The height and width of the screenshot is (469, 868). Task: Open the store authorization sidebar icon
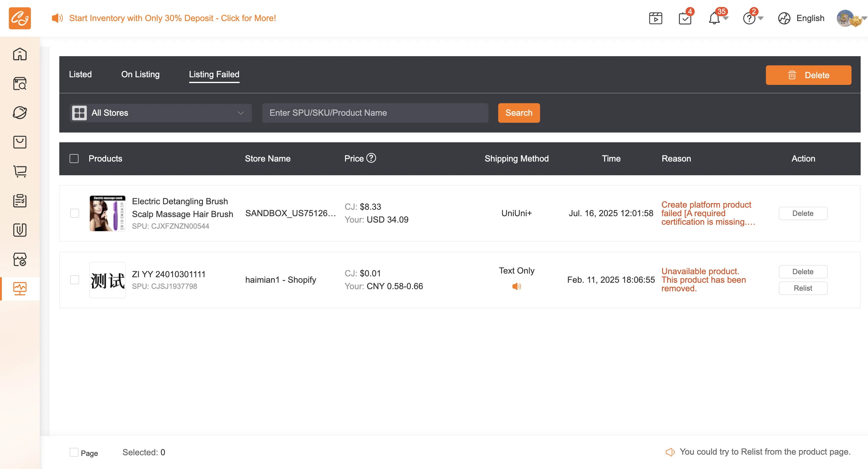(20, 259)
